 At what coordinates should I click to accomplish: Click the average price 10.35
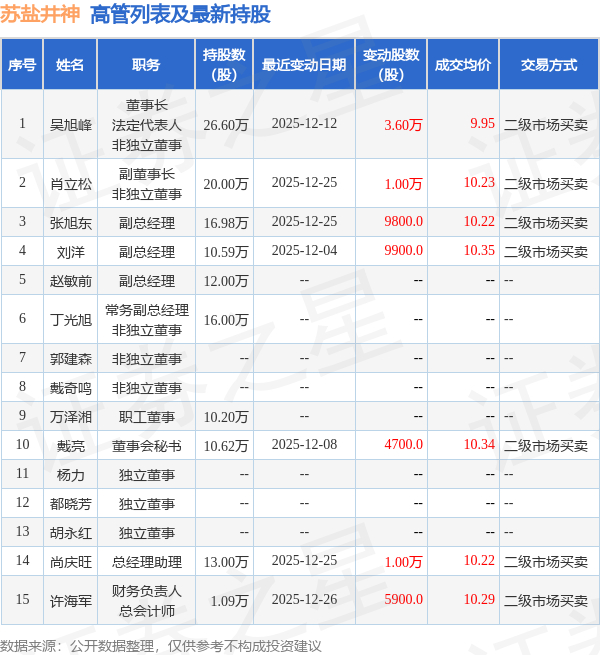click(x=479, y=250)
